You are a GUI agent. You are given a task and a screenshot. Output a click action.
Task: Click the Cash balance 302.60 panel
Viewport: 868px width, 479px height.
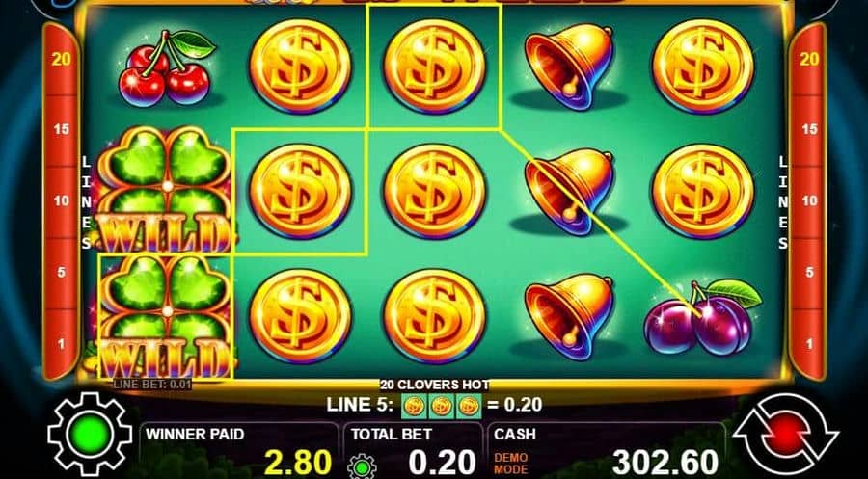click(607, 451)
